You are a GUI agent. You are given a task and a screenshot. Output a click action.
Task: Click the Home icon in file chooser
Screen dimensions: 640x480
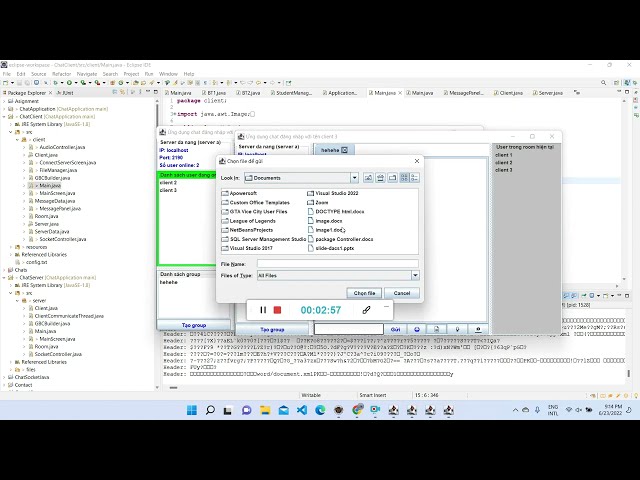click(380, 178)
